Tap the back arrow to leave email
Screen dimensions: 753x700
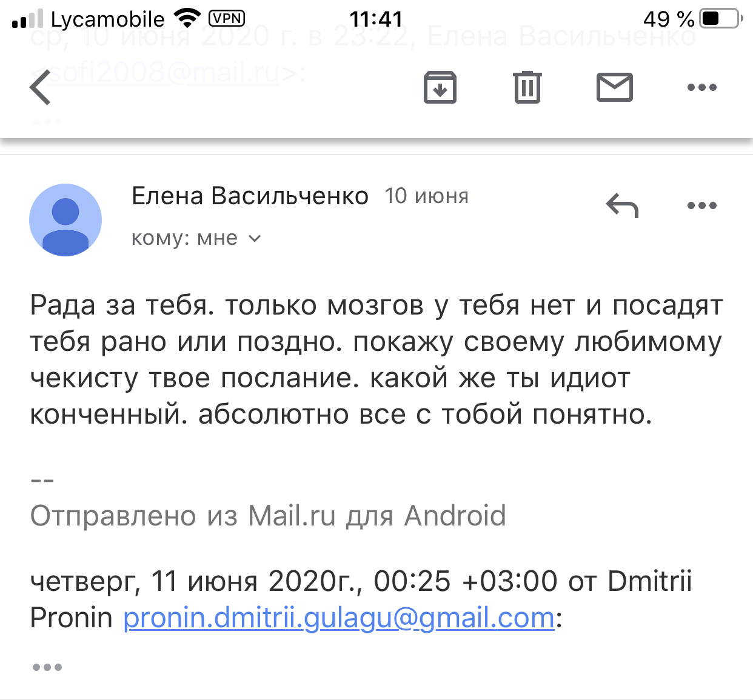[x=41, y=87]
